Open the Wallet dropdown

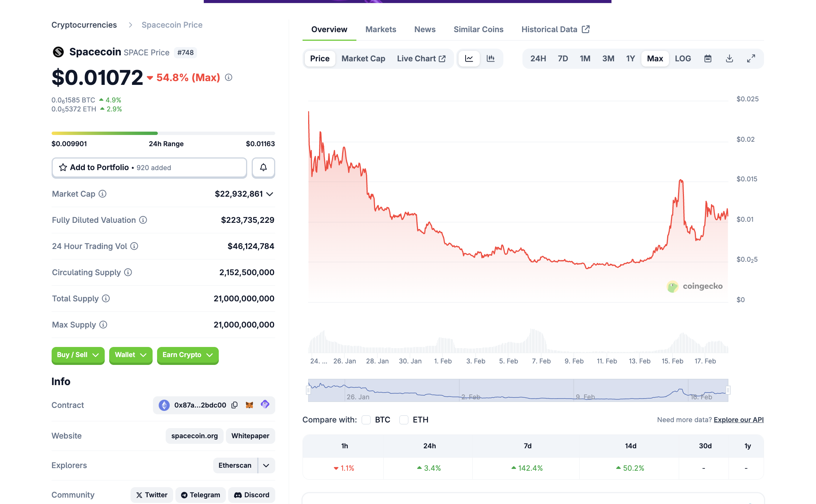131,355
